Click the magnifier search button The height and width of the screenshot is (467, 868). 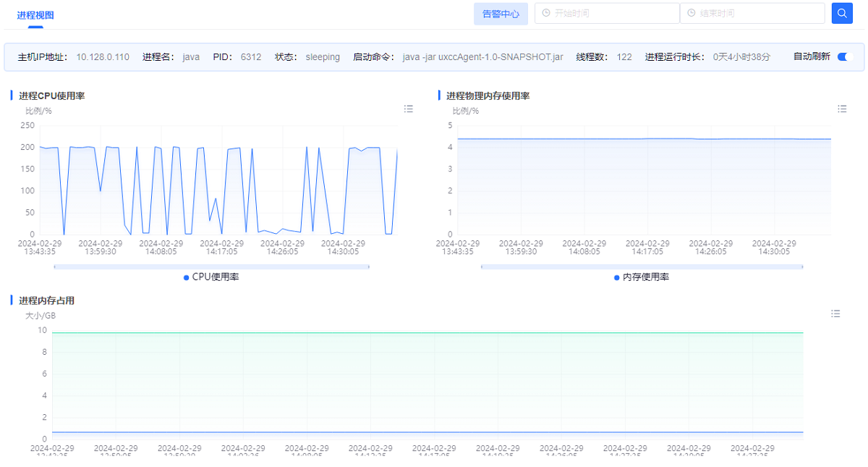[842, 13]
